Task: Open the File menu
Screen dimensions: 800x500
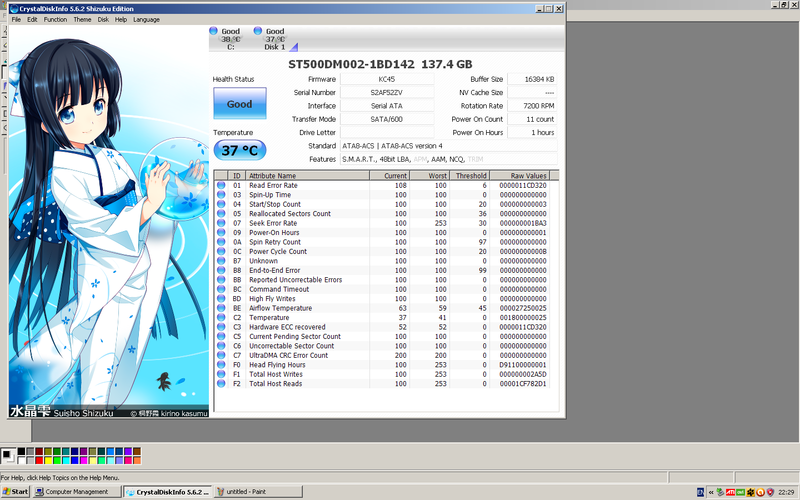Action: pyautogui.click(x=16, y=20)
